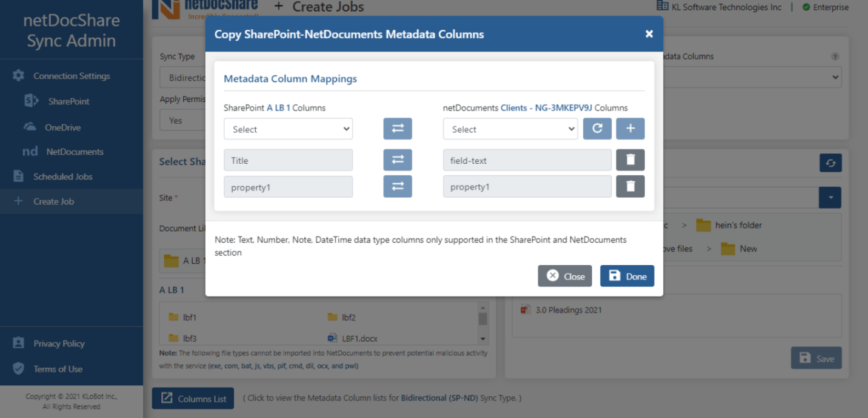Open the Metadata Columns dropdown
Viewport: 868px width, 418px height.
(752, 77)
